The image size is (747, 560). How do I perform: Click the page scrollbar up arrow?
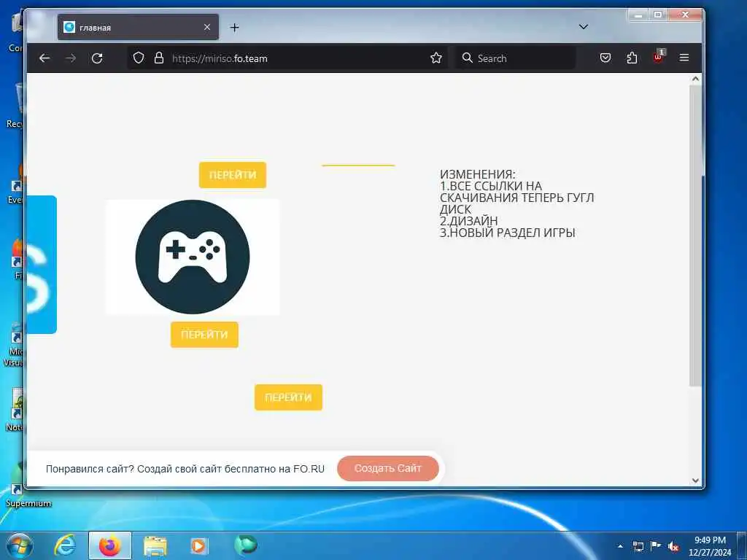[695, 79]
